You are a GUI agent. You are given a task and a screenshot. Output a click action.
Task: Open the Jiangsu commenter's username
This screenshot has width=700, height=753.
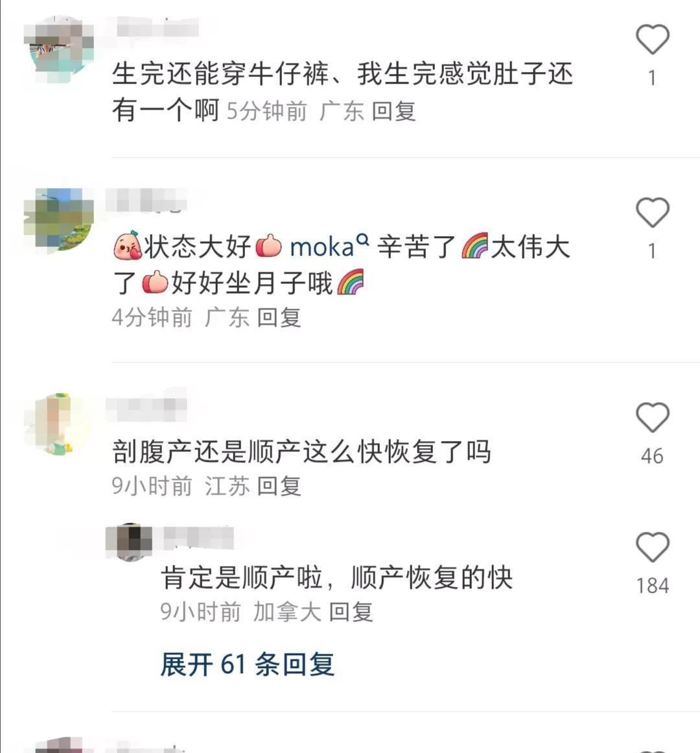tap(146, 410)
